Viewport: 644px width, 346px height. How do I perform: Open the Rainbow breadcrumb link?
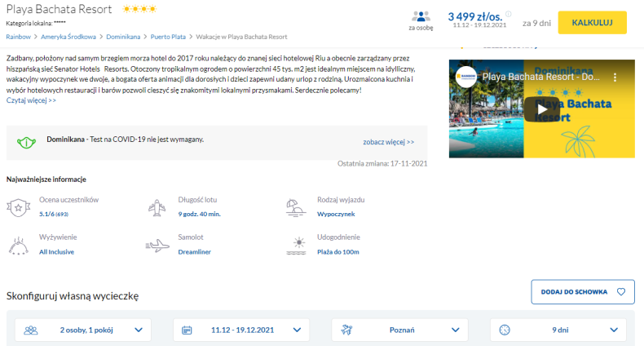click(18, 37)
